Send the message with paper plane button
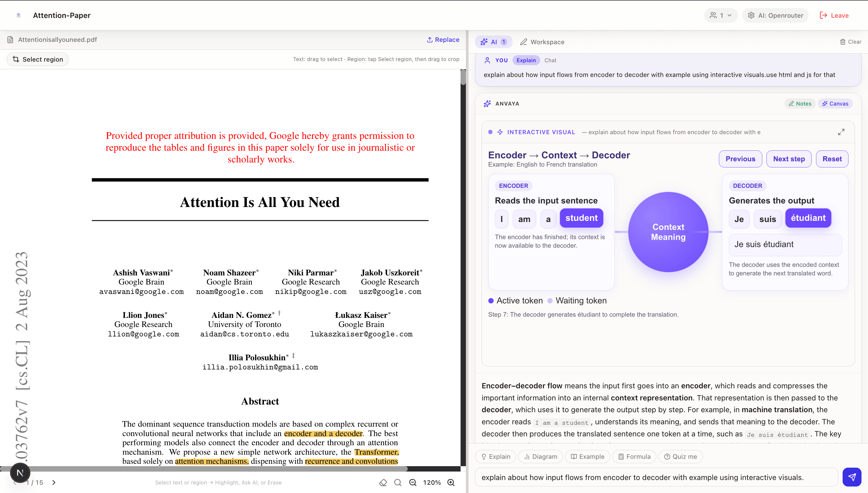Viewport: 868px width, 493px height. (852, 477)
